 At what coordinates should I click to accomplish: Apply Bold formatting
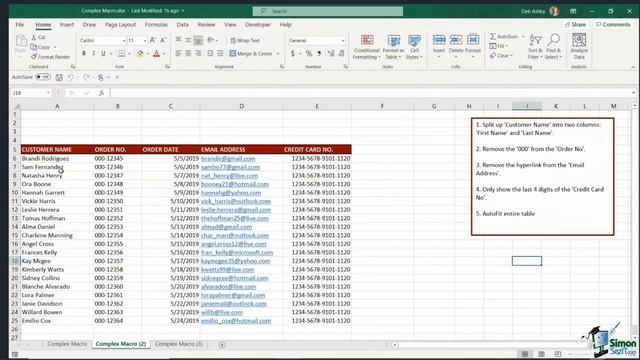pyautogui.click(x=84, y=53)
